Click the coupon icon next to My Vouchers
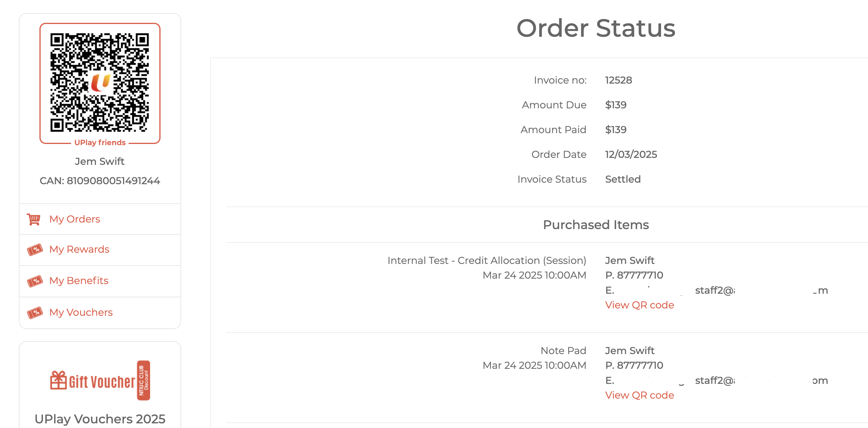868x428 pixels. coord(35,312)
